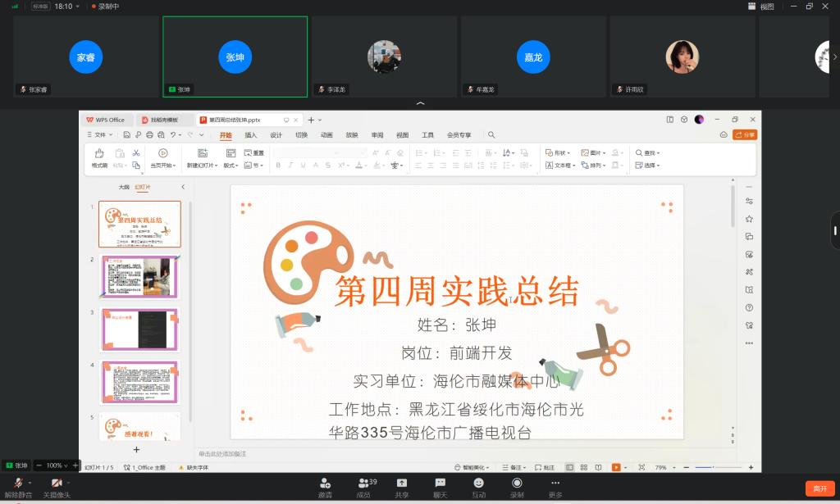Open 更多 (More) options in meeting toolbar

click(x=555, y=484)
